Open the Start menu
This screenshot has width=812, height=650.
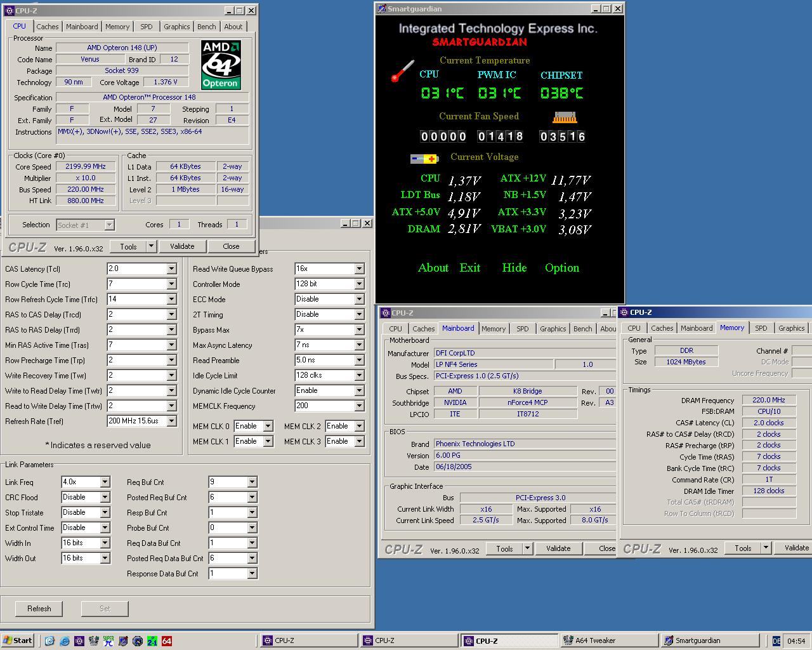[18, 640]
